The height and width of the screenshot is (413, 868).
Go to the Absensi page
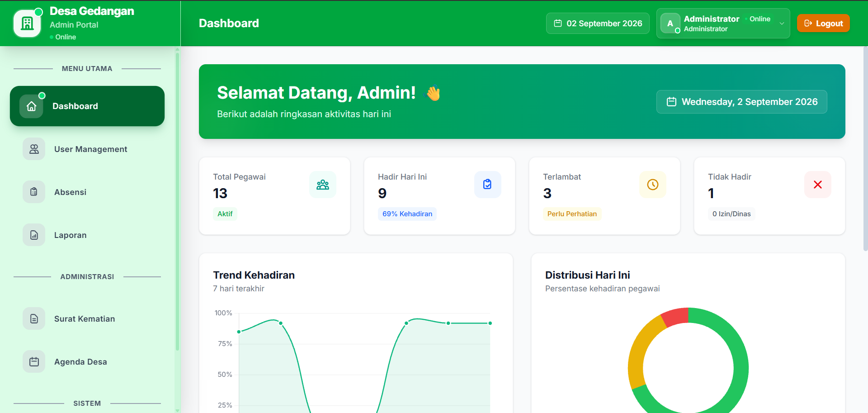pyautogui.click(x=87, y=192)
